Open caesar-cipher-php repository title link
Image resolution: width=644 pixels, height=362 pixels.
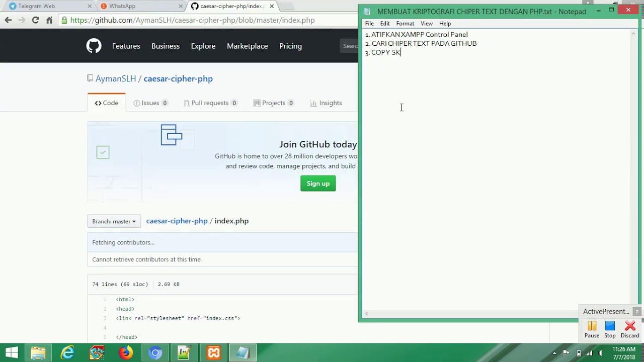[178, 78]
